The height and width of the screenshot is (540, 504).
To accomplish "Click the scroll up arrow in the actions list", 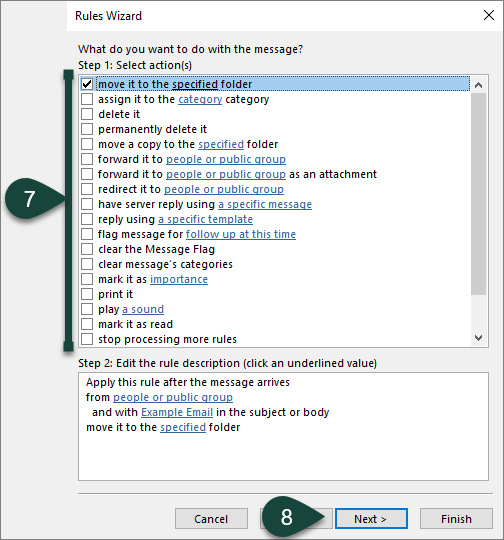I will point(479,85).
